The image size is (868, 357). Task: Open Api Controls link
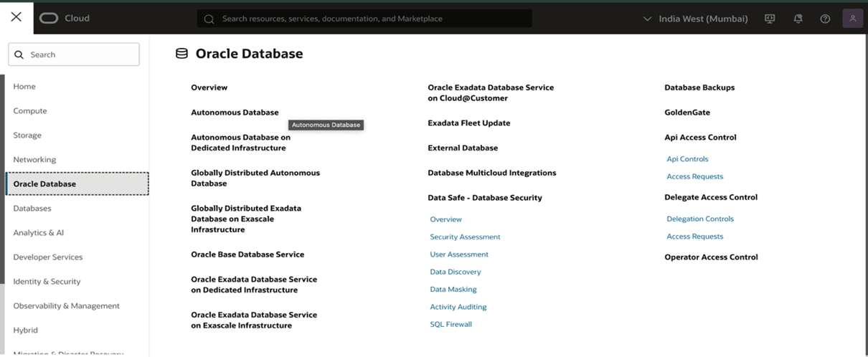(687, 159)
